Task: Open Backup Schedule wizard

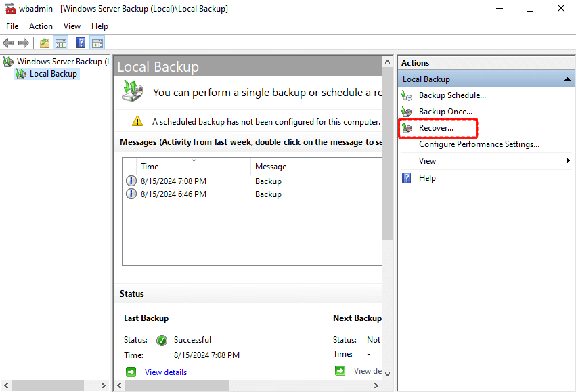Action: tap(452, 95)
